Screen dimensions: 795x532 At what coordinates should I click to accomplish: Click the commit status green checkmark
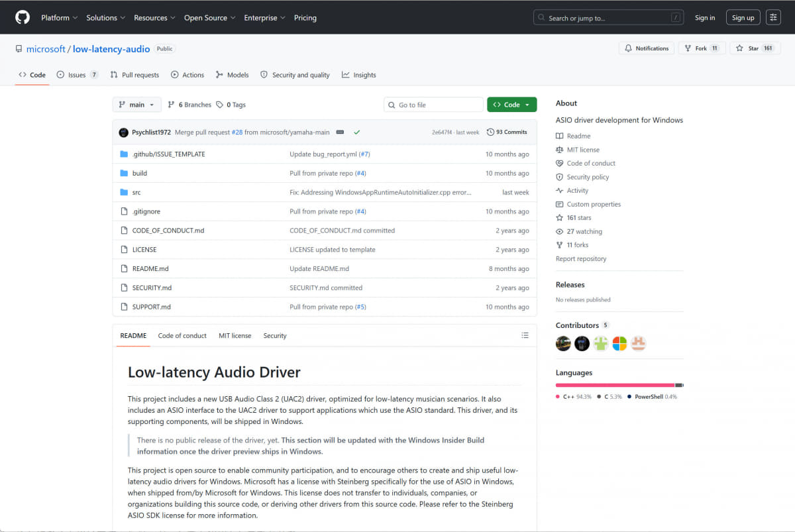(x=357, y=132)
